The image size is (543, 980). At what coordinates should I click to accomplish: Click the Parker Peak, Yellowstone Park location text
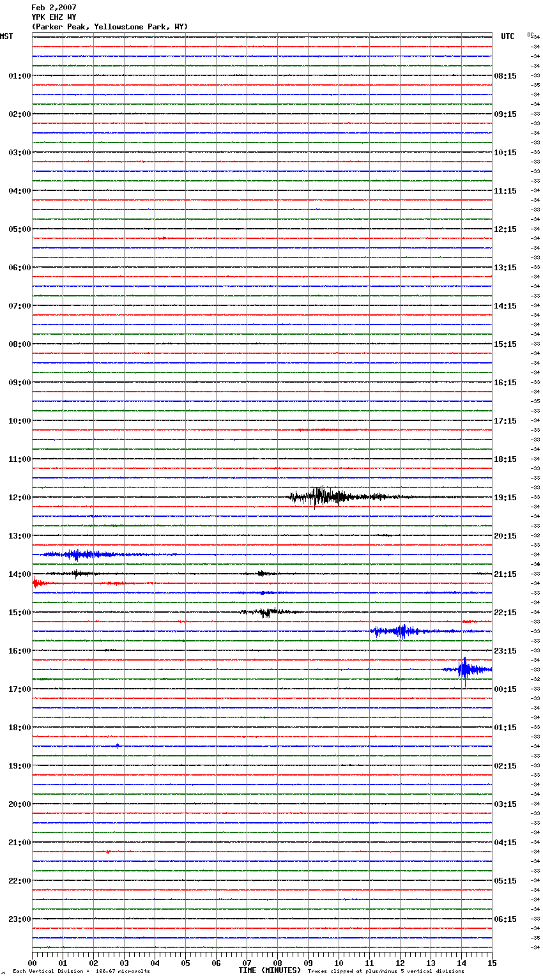[110, 27]
